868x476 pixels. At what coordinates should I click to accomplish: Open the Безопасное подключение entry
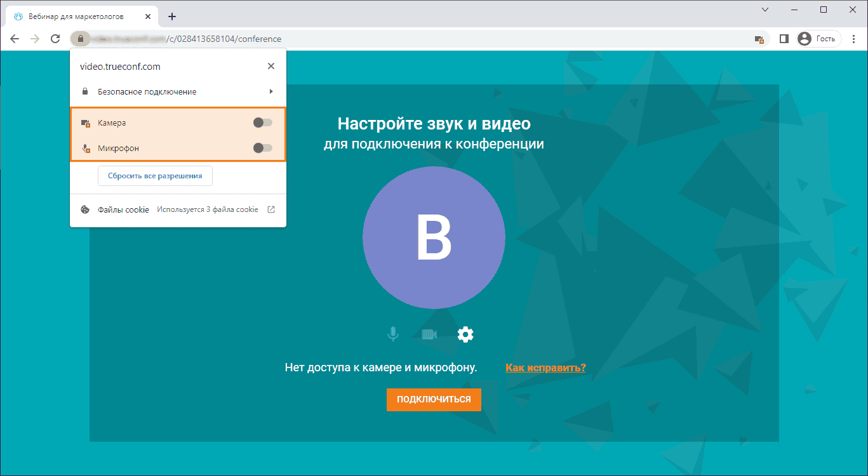point(178,91)
